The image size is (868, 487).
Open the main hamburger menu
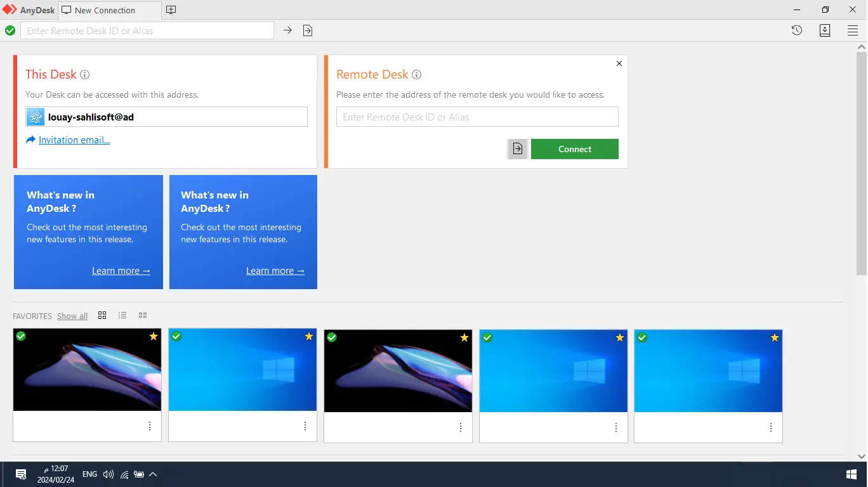click(853, 30)
